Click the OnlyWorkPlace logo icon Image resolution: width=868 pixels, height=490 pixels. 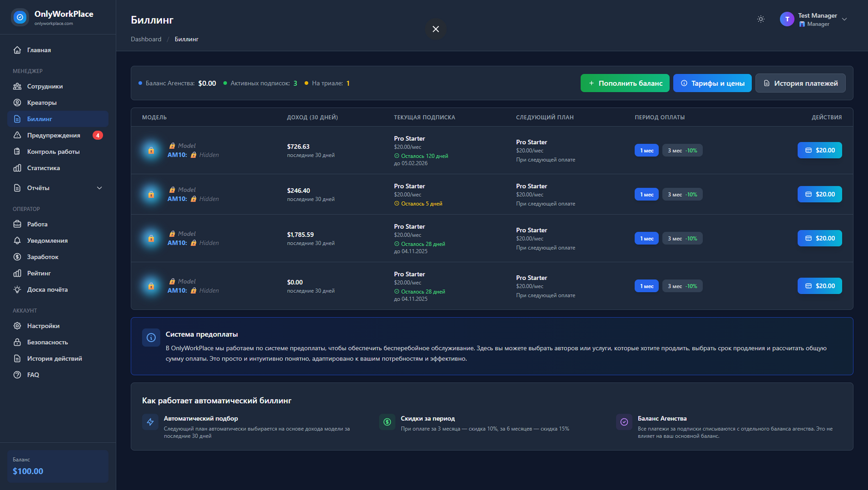coord(20,17)
